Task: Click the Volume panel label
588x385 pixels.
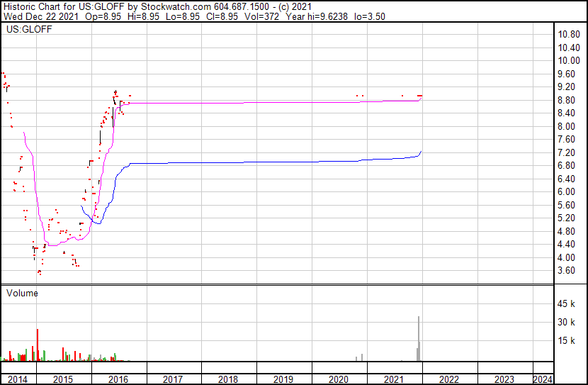Action: [22, 293]
